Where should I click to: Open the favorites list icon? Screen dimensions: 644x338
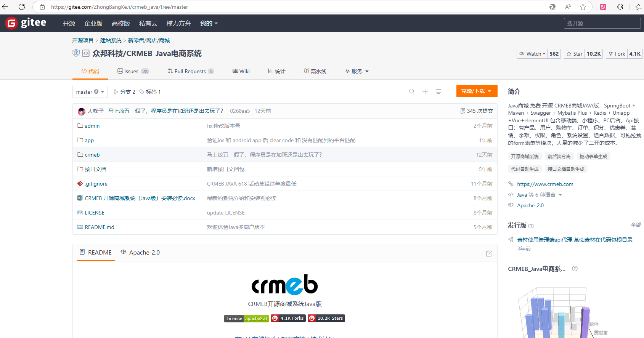click(638, 7)
